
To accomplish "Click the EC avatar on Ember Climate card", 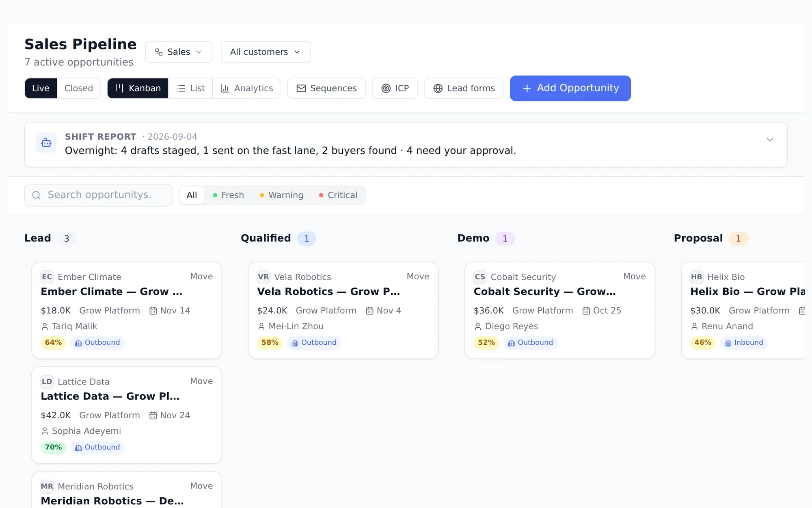I will pos(47,277).
